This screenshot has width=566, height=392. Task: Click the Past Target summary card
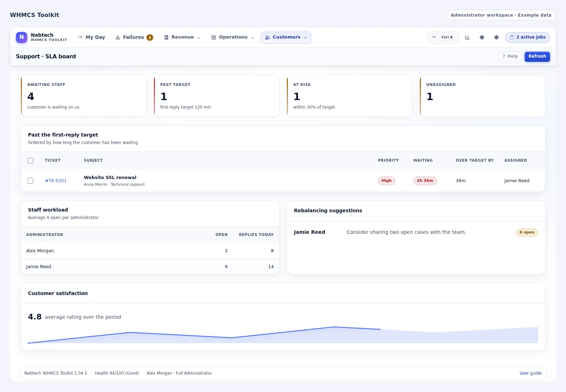pyautogui.click(x=216, y=96)
